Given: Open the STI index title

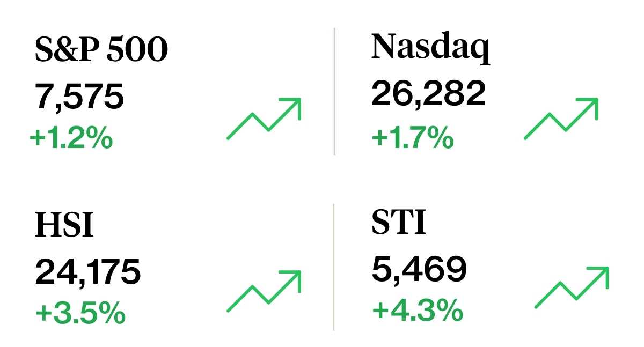Looking at the screenshot, I should click(399, 223).
